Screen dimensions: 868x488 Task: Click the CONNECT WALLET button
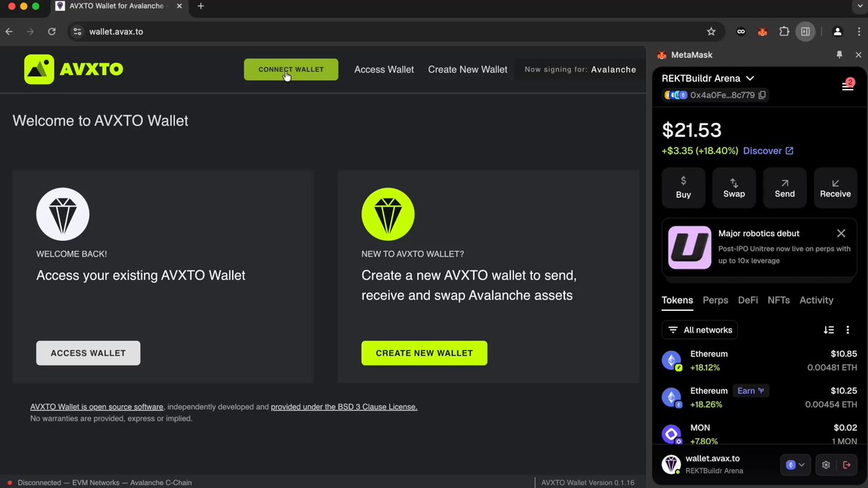point(291,69)
